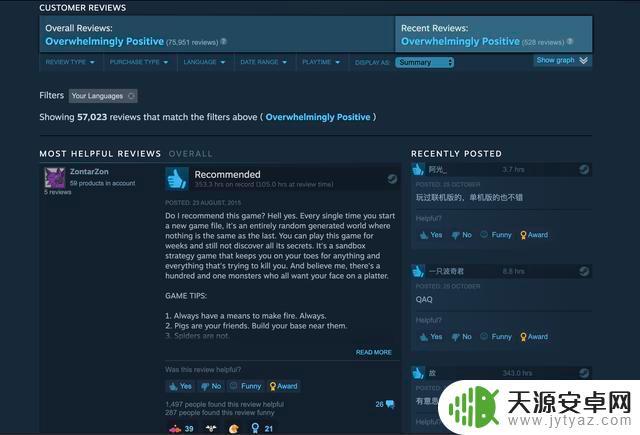
Task: Vote Yes on the 3.7 hrs recent review
Action: (x=431, y=235)
